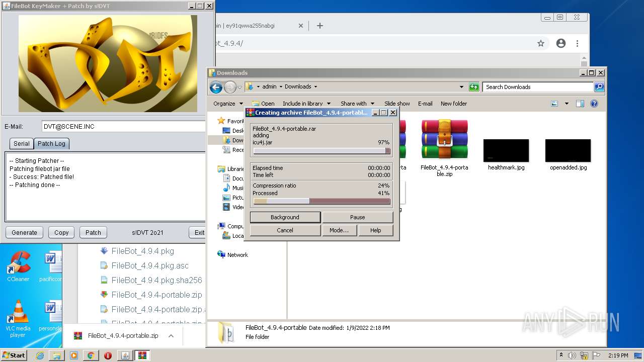Click Slide show in Explorer toolbar

coord(397,104)
